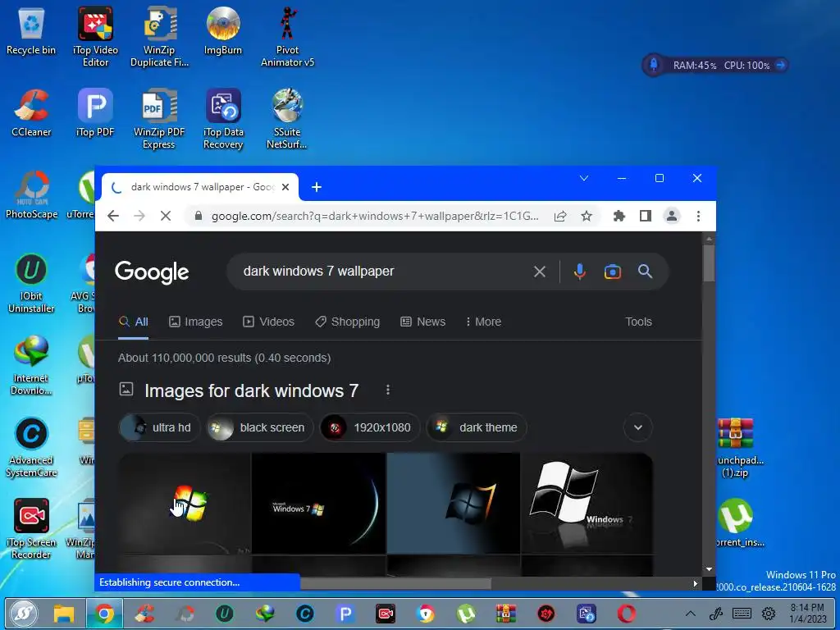The image size is (840, 630).
Task: Open the colorful Windows logo thumbnail
Action: coord(185,503)
